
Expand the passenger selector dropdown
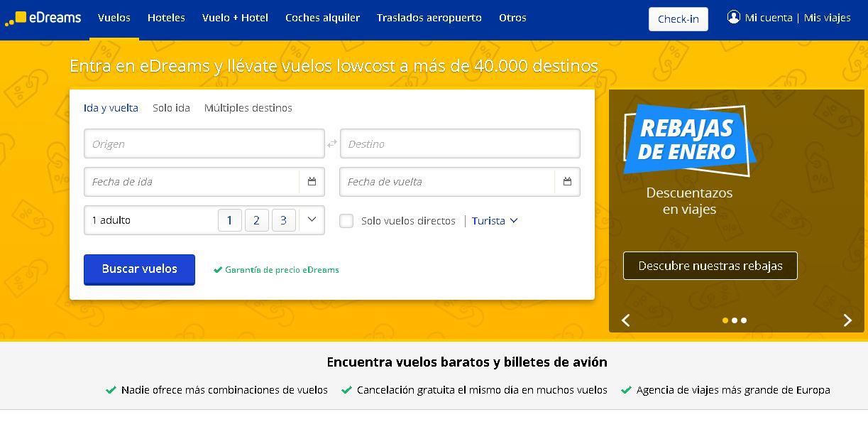coord(310,220)
